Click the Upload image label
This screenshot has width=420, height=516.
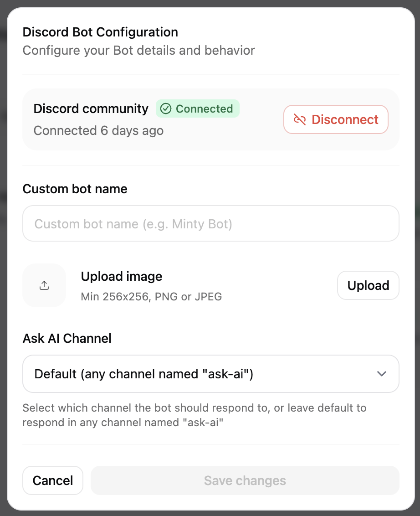point(121,276)
